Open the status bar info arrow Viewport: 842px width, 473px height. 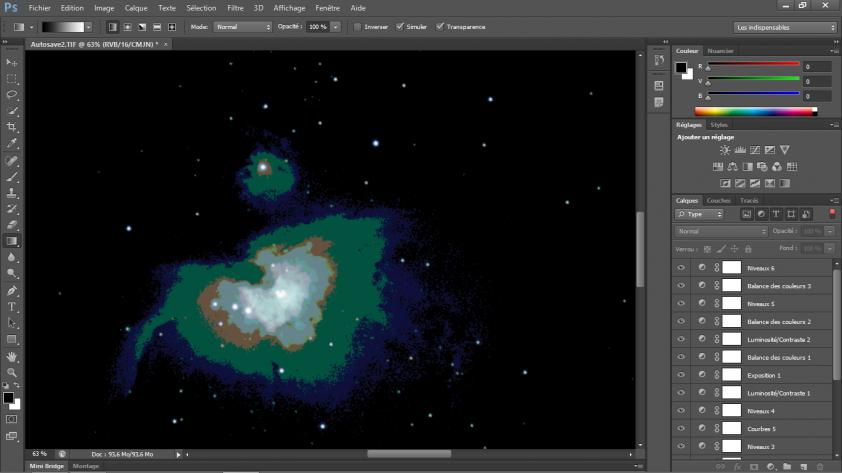pos(178,454)
